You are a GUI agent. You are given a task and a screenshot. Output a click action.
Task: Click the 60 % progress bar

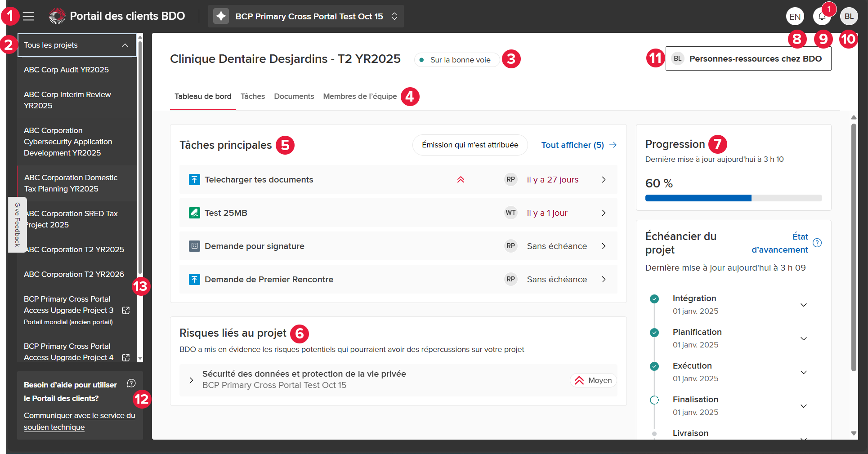click(x=734, y=198)
